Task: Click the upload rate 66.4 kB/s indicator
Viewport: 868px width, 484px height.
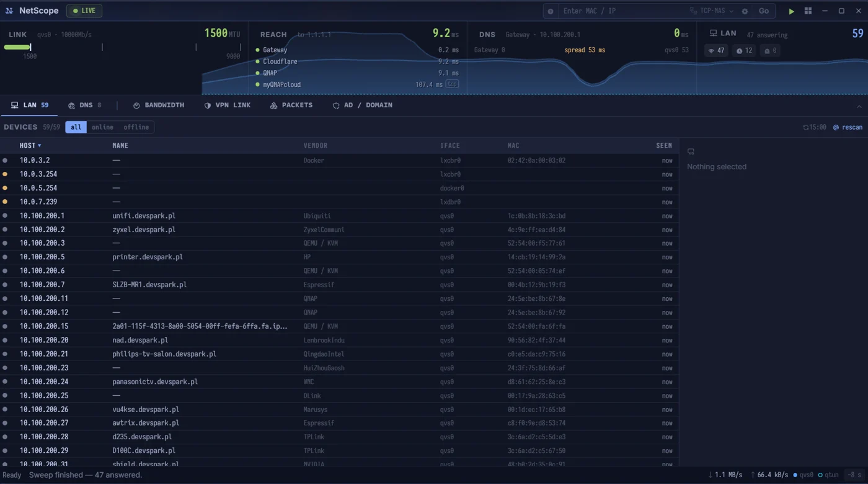Action: click(769, 475)
